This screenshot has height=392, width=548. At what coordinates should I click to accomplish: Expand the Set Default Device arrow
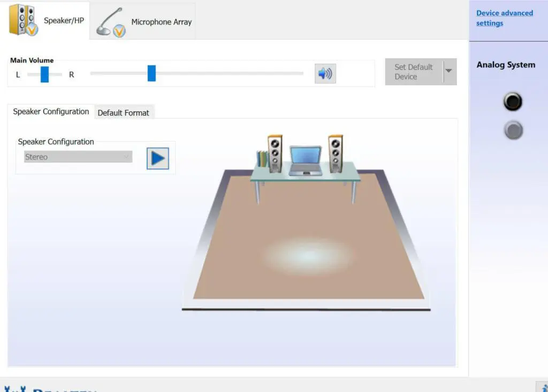tap(449, 72)
